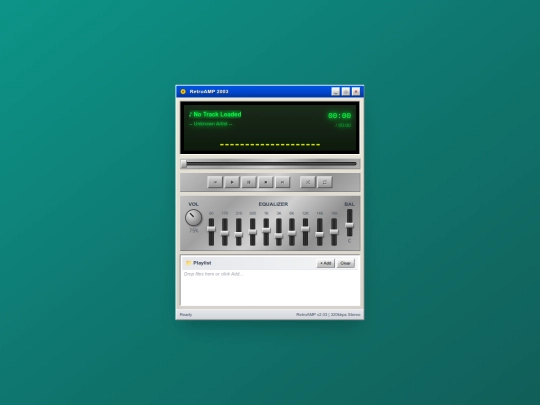
Task: Click the Clear playlist button
Action: click(x=345, y=263)
